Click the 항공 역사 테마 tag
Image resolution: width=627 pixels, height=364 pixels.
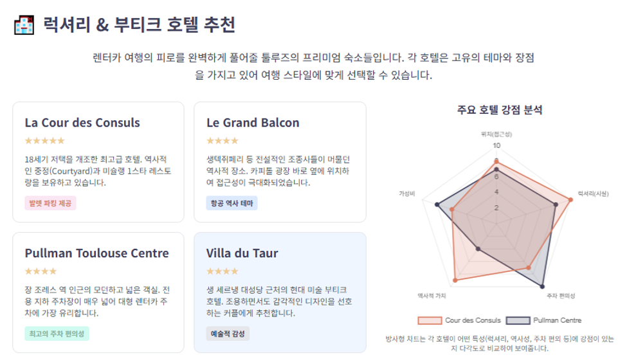[232, 203]
